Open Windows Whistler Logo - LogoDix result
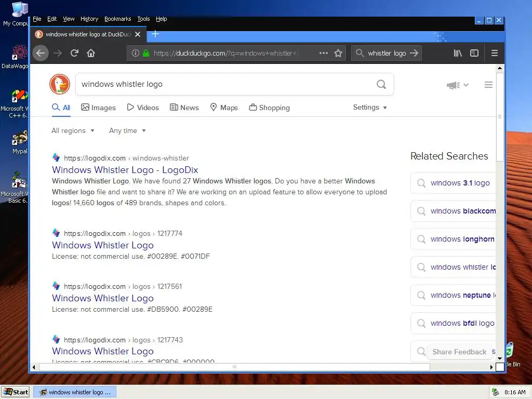The width and height of the screenshot is (532, 399). pos(125,170)
